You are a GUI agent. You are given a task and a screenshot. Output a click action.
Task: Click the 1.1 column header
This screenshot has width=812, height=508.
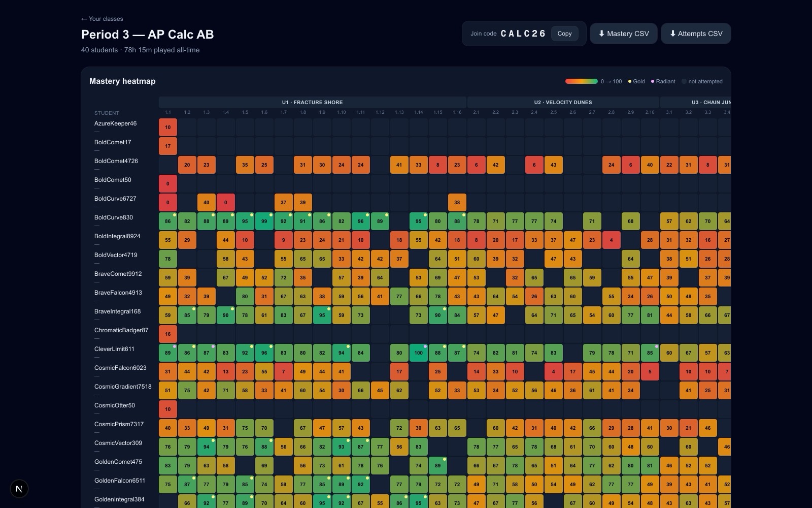(168, 112)
